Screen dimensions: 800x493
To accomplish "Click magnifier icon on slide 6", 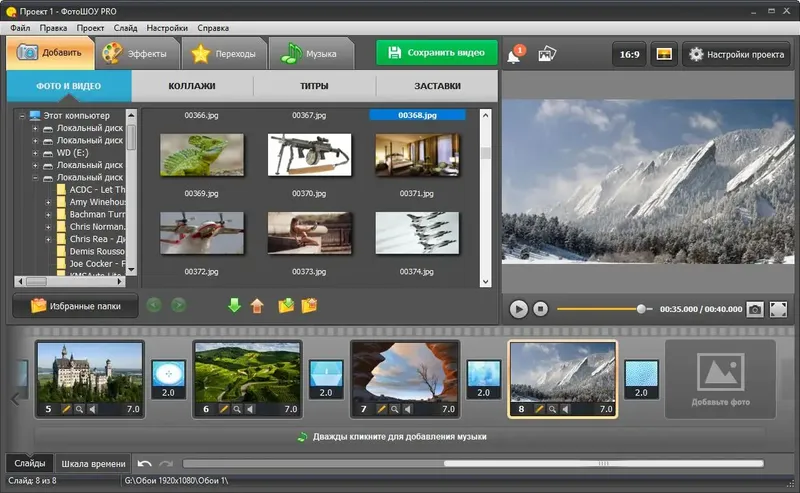I will point(237,409).
